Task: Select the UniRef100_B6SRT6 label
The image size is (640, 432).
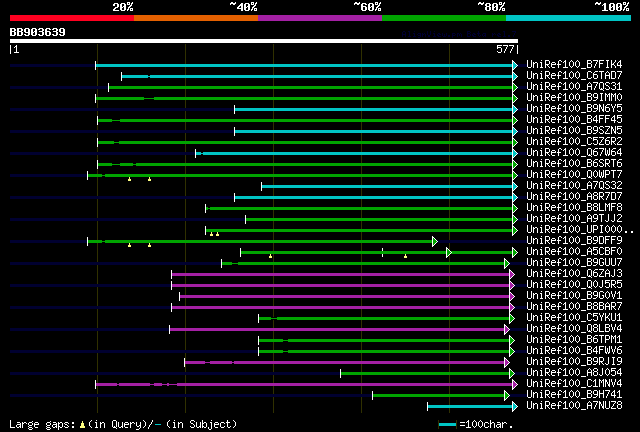Action: pos(574,164)
